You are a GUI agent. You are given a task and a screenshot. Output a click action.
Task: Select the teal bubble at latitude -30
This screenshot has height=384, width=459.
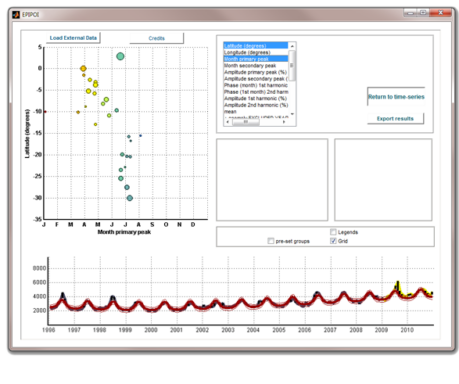(130, 198)
